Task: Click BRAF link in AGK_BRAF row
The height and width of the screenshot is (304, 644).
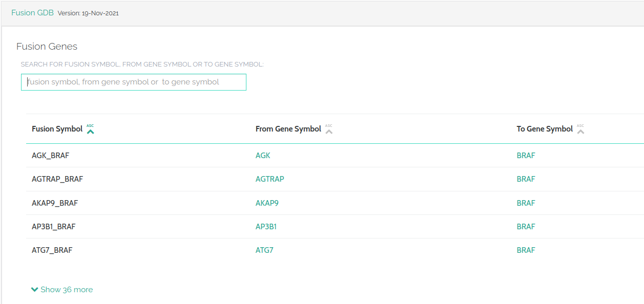Action: tap(526, 156)
